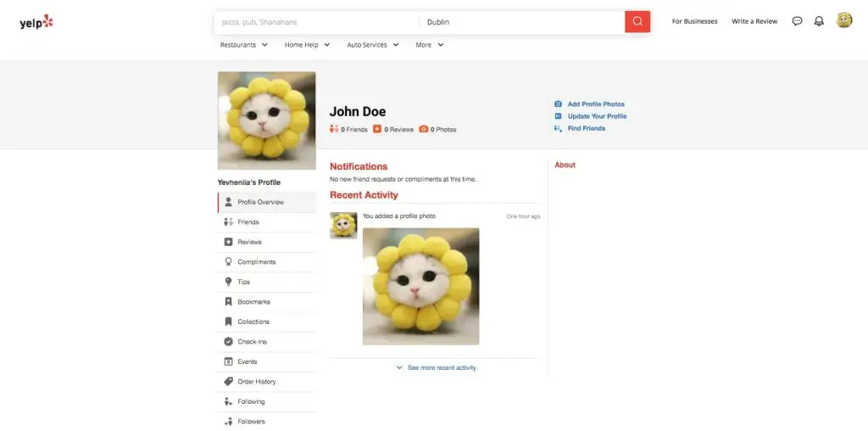Click the 0 Reviews count link
This screenshot has width=868, height=431.
click(398, 130)
